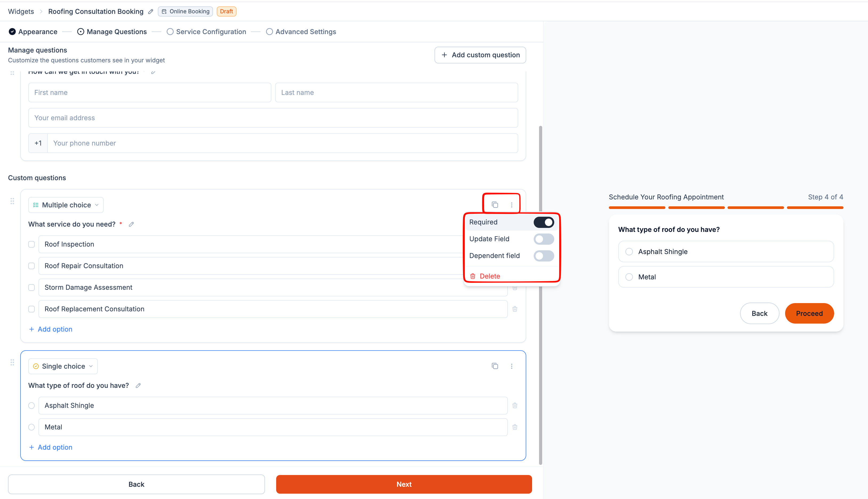Check the Storm Damage Assessment checkbox
The image size is (868, 499).
(x=31, y=288)
